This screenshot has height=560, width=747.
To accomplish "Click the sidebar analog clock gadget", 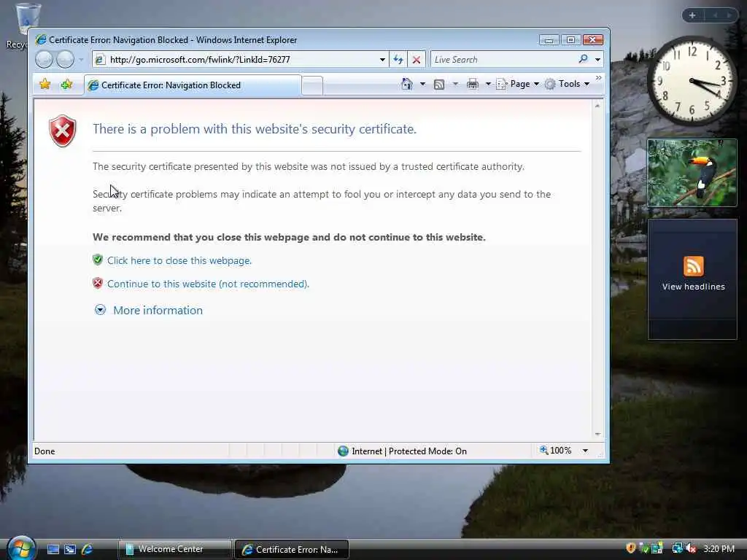I will [x=692, y=81].
